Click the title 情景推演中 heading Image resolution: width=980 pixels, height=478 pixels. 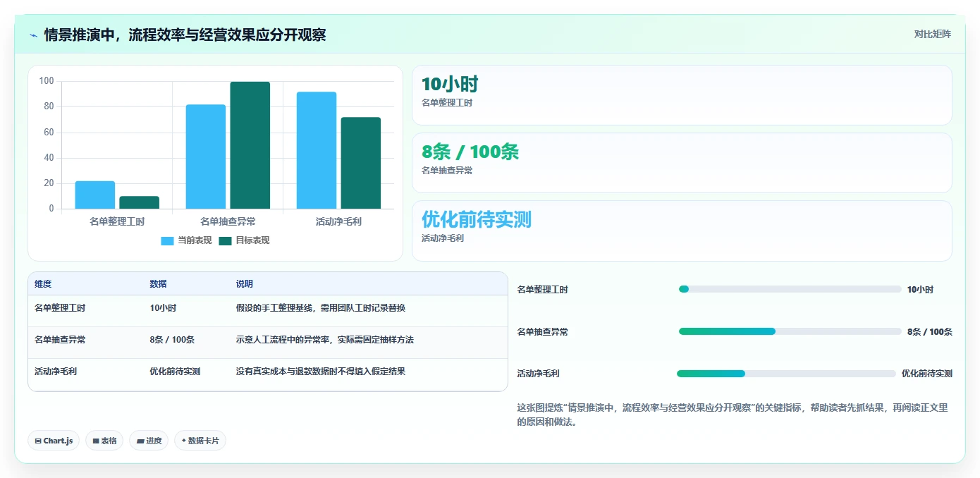(185, 35)
